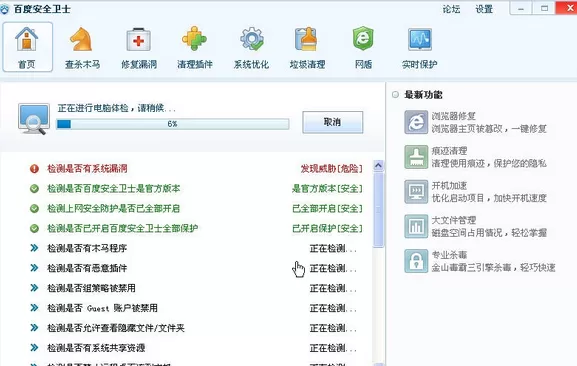This screenshot has width=577, height=366.
Task: Switch to 系统优化 tab label
Action: pyautogui.click(x=251, y=64)
